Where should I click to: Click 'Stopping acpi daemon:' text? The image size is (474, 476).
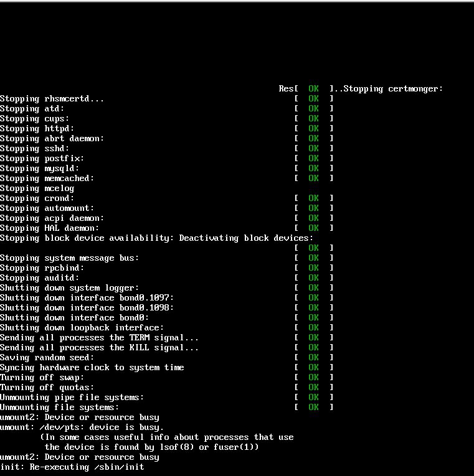point(52,218)
